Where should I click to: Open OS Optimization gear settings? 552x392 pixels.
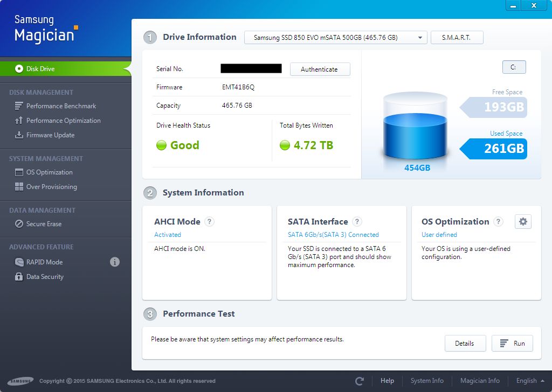tap(523, 221)
